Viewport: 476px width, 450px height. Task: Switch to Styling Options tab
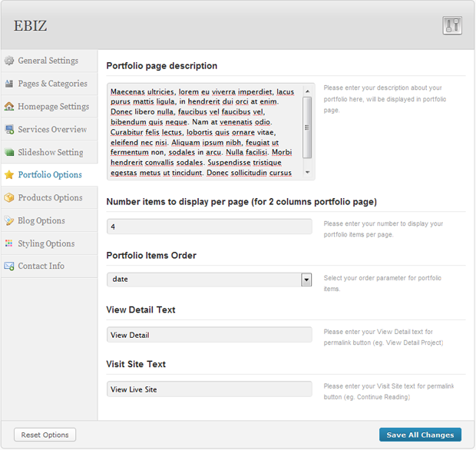(x=46, y=243)
